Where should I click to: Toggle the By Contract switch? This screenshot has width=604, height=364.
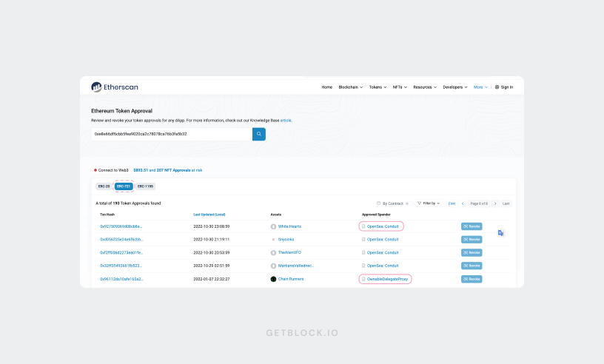pyautogui.click(x=409, y=203)
